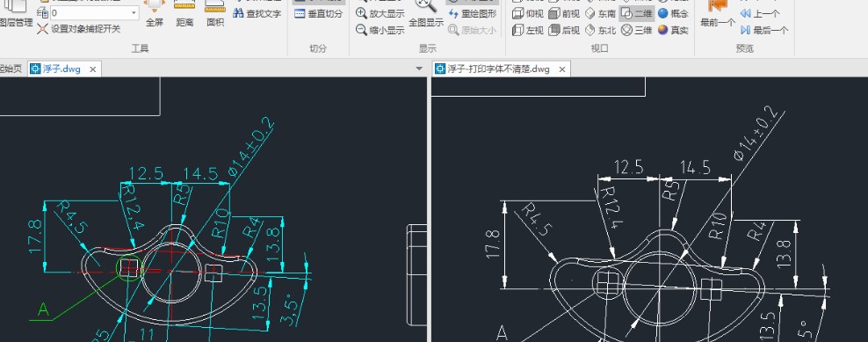
Task: Click 原始大小 original size
Action: (x=472, y=31)
